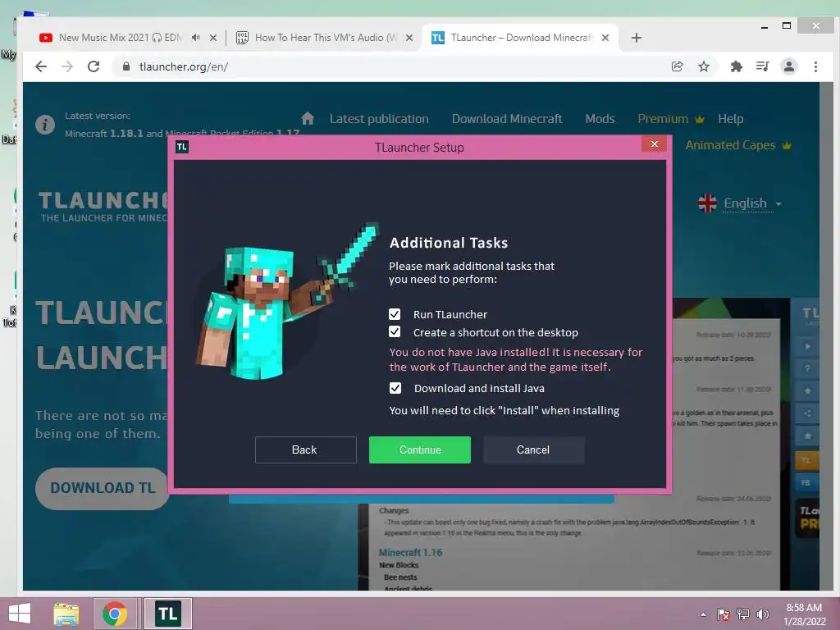Close the How To Hear VM's Audio tab
The height and width of the screenshot is (630, 840).
pyautogui.click(x=409, y=38)
